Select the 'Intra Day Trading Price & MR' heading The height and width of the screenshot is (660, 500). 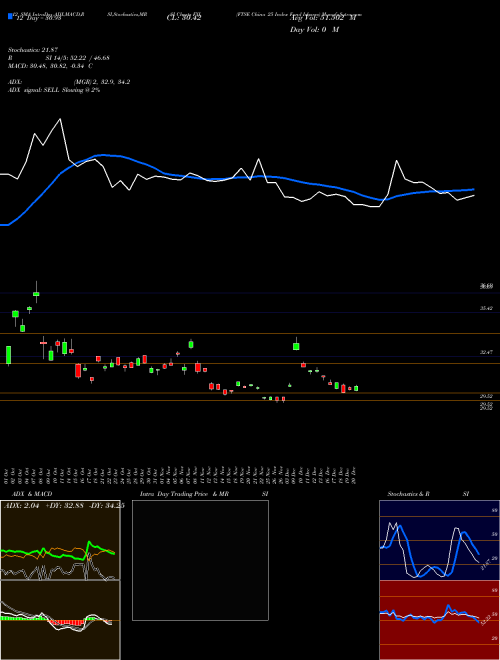coord(184,494)
